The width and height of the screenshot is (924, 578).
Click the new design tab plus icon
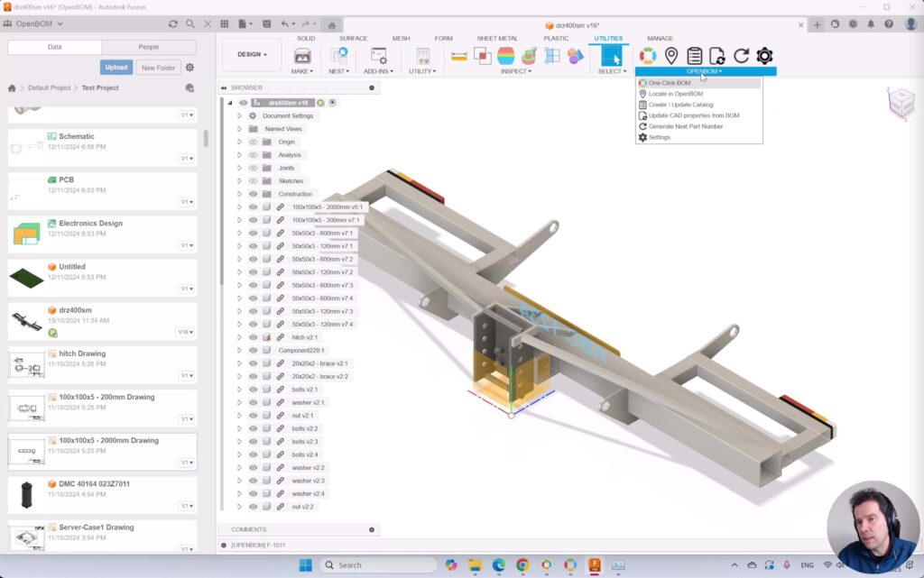pos(817,24)
